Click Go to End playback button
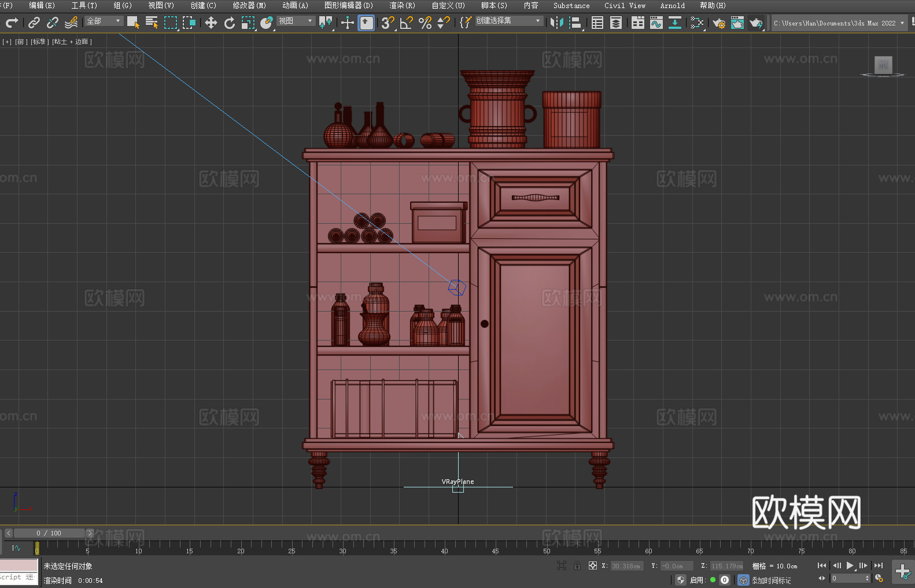915x588 pixels. click(879, 565)
